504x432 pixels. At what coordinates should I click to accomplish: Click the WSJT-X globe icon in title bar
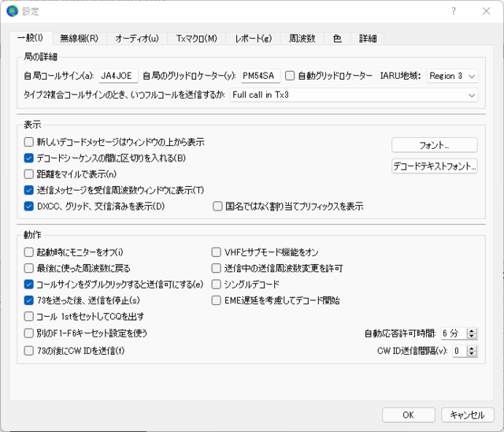click(13, 11)
